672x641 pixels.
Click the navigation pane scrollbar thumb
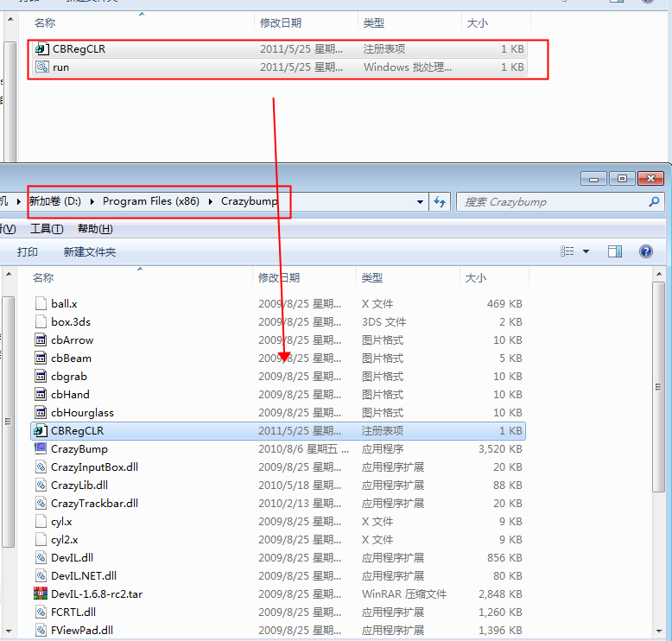click(8, 422)
